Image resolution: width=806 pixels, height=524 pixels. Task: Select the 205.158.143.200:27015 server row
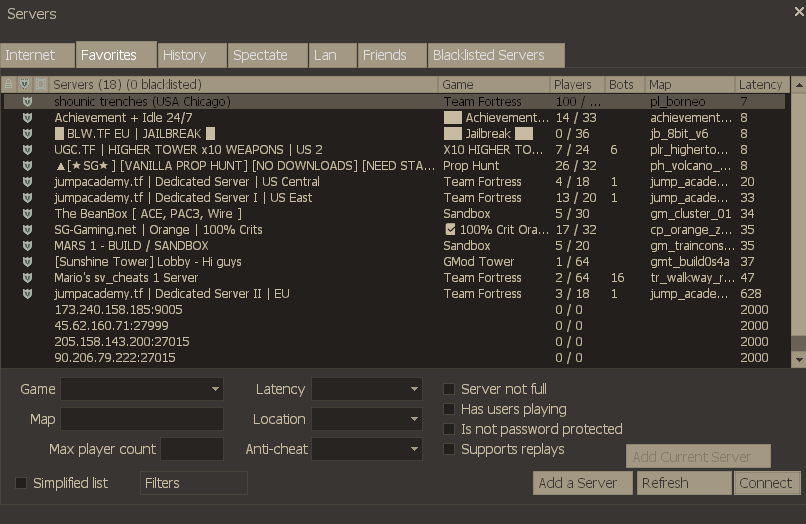click(394, 341)
